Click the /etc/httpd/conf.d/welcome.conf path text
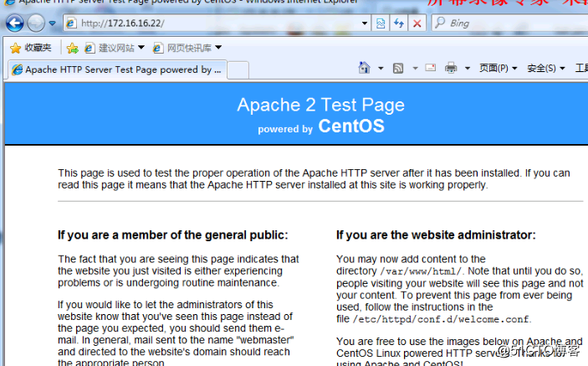Viewport: 588px width, 366px height. coord(441,319)
